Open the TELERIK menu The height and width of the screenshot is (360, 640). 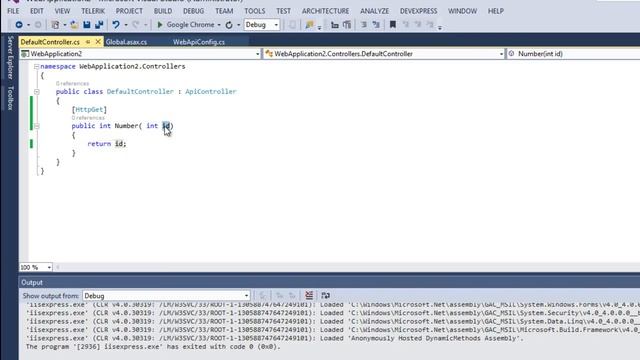coord(93,11)
